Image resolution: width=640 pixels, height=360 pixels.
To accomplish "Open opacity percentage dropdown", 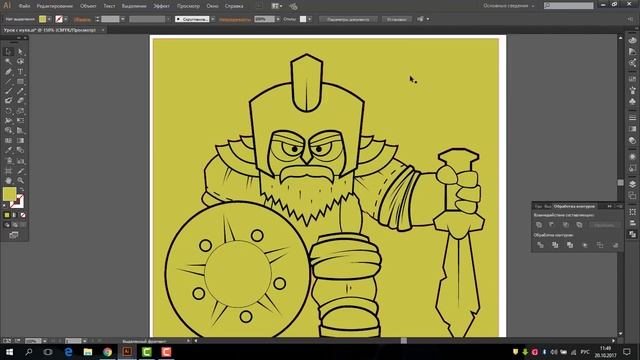I will (278, 19).
